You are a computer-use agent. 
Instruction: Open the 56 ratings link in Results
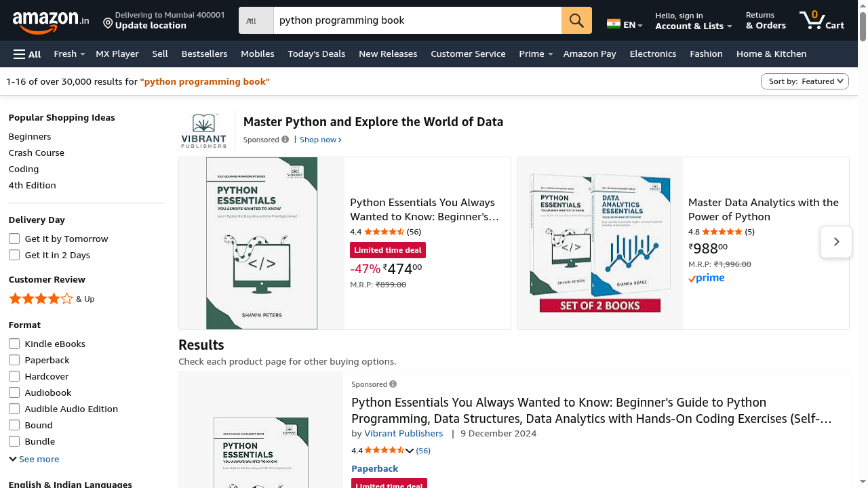pyautogui.click(x=423, y=451)
